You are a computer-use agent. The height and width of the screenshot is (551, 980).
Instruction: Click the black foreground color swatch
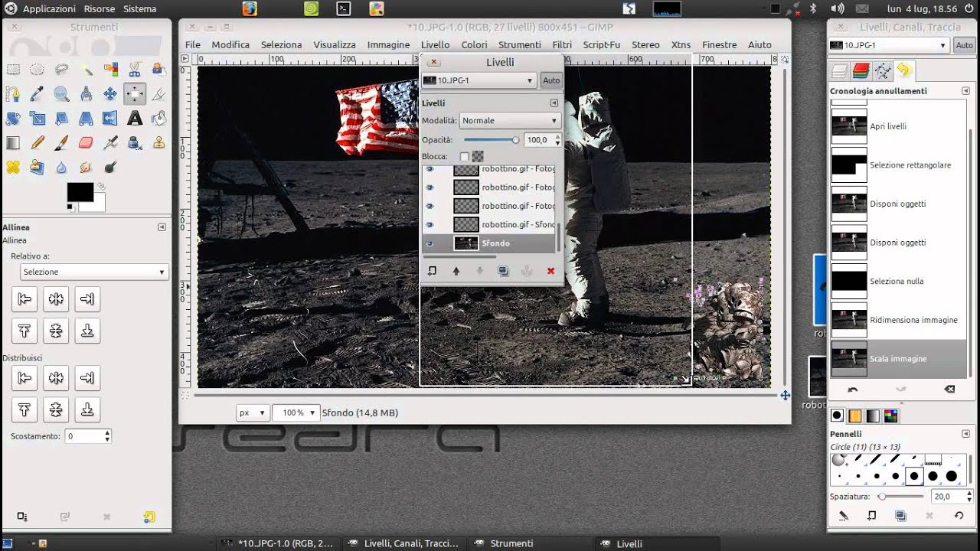pyautogui.click(x=80, y=192)
